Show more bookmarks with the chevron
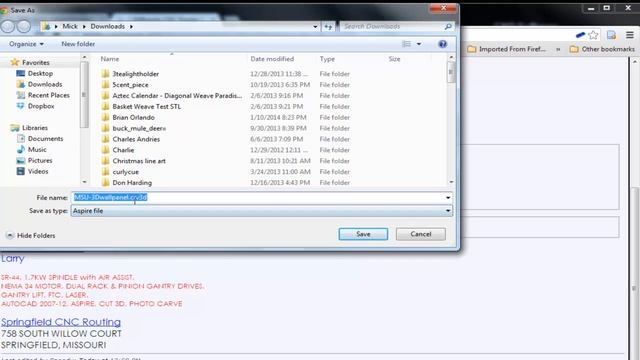Image resolution: width=640 pixels, height=360 pixels. pyautogui.click(x=558, y=49)
